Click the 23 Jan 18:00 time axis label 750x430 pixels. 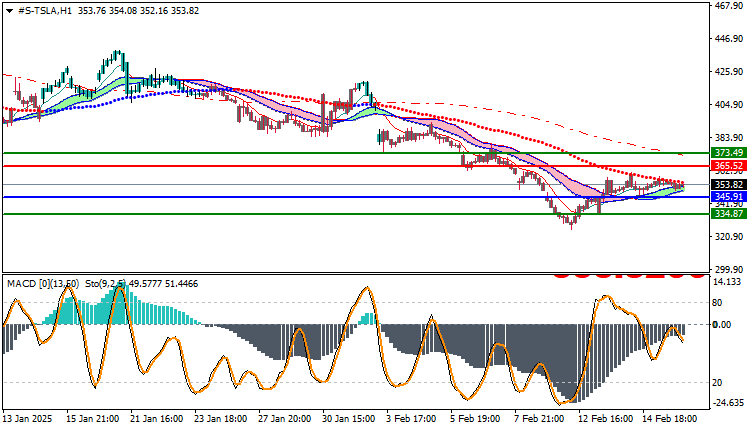tap(221, 419)
